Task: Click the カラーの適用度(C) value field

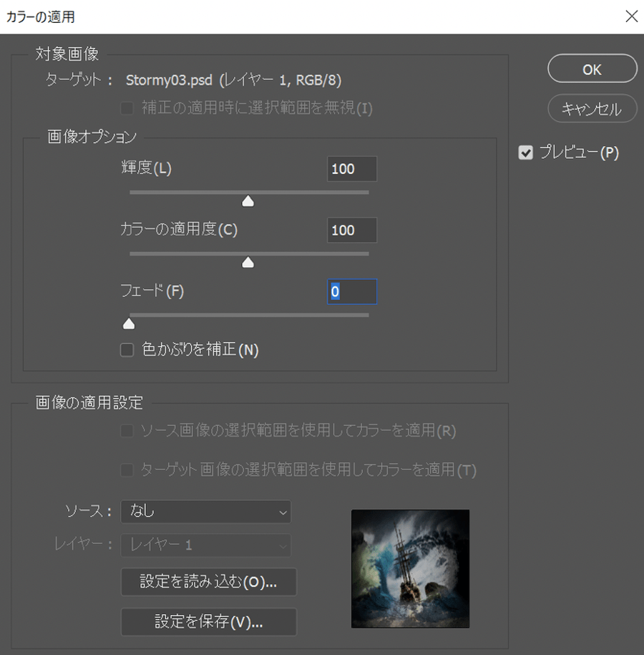Action: [352, 230]
